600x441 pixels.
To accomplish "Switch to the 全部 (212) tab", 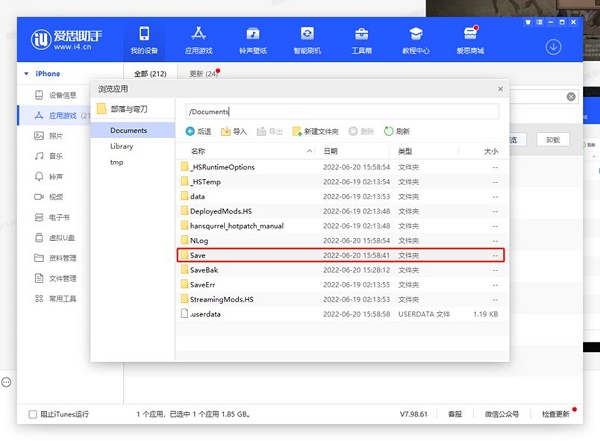I will (x=150, y=74).
